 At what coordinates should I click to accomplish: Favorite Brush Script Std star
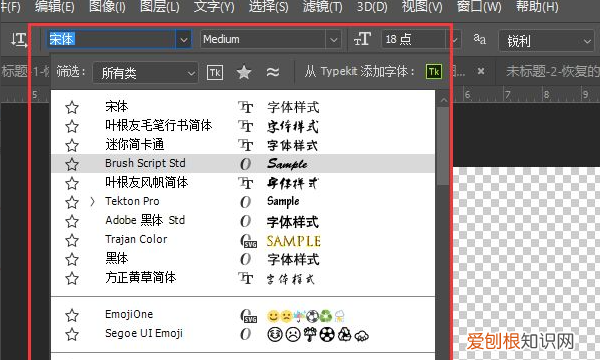72,165
